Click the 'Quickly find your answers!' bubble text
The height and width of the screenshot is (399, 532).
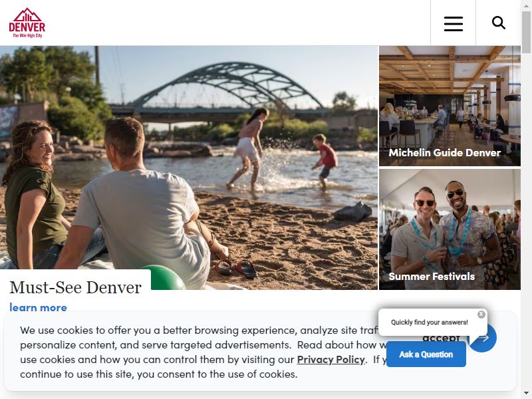(429, 323)
